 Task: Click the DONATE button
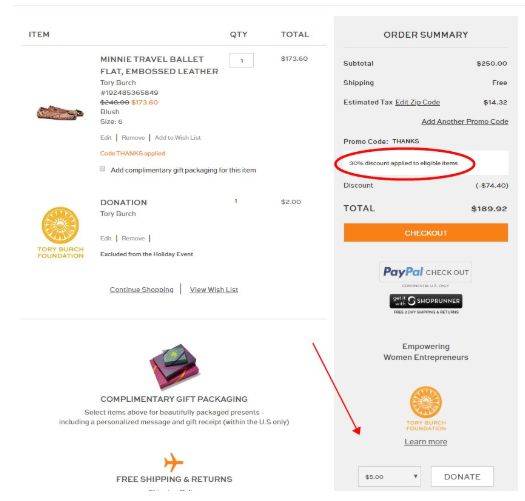tap(462, 476)
